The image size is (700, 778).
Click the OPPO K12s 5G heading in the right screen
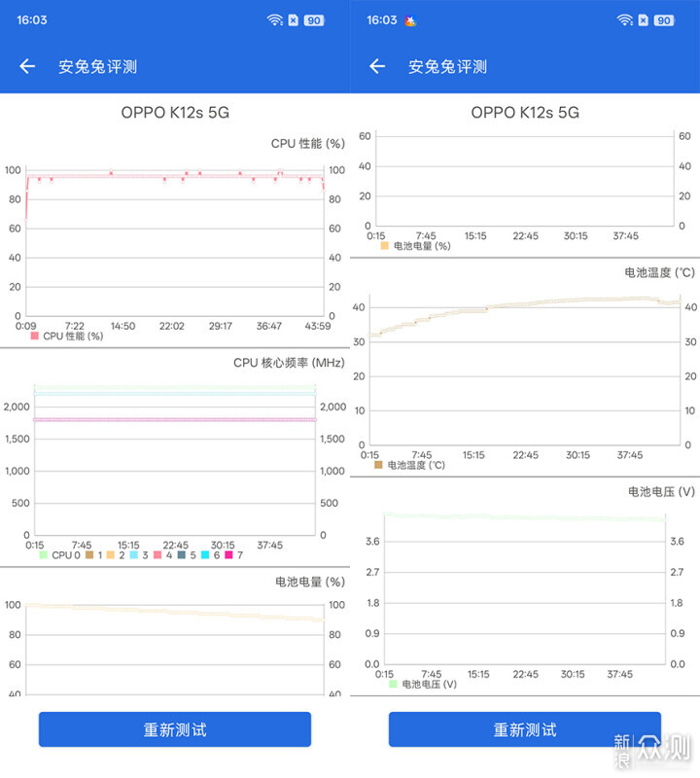click(525, 113)
